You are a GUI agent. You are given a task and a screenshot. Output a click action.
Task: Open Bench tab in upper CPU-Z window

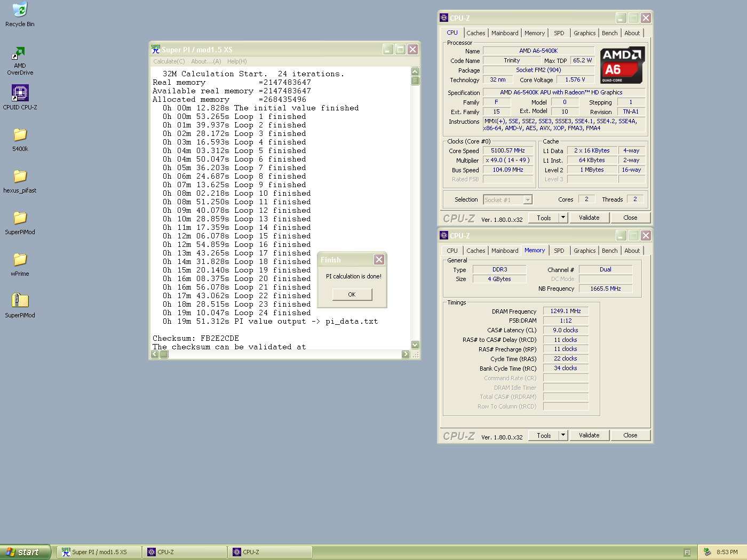[x=609, y=33]
